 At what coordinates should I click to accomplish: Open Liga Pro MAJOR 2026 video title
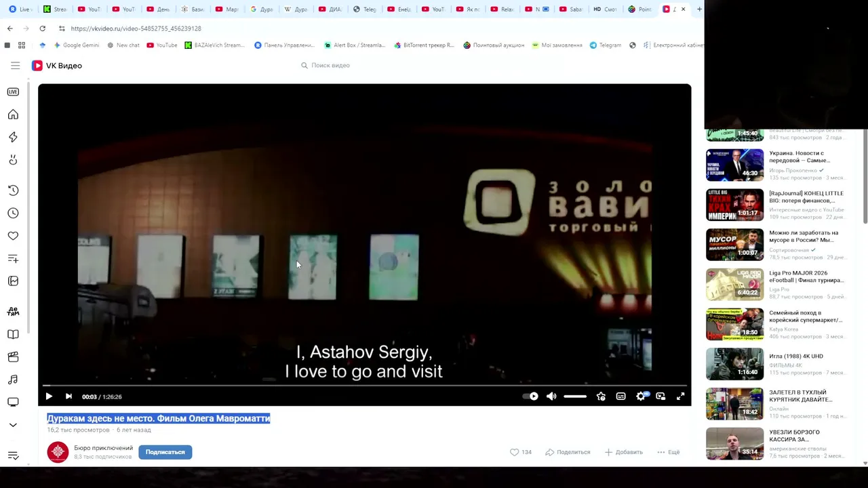point(806,277)
